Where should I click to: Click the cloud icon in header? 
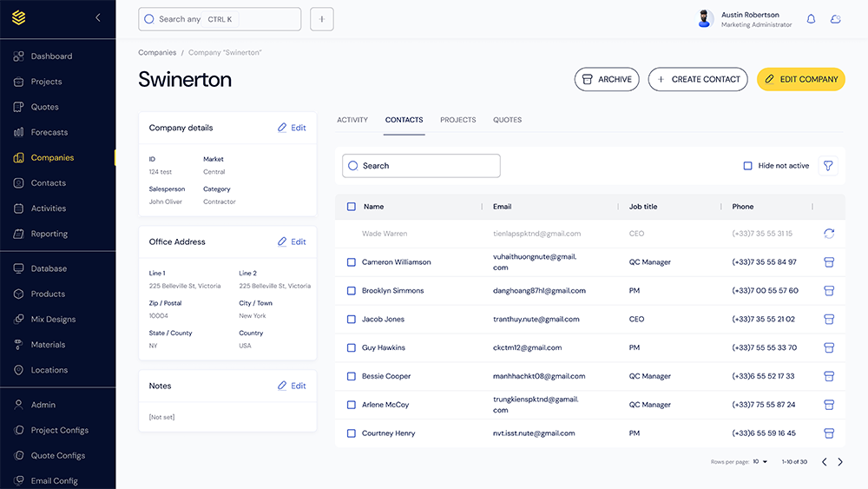click(835, 19)
